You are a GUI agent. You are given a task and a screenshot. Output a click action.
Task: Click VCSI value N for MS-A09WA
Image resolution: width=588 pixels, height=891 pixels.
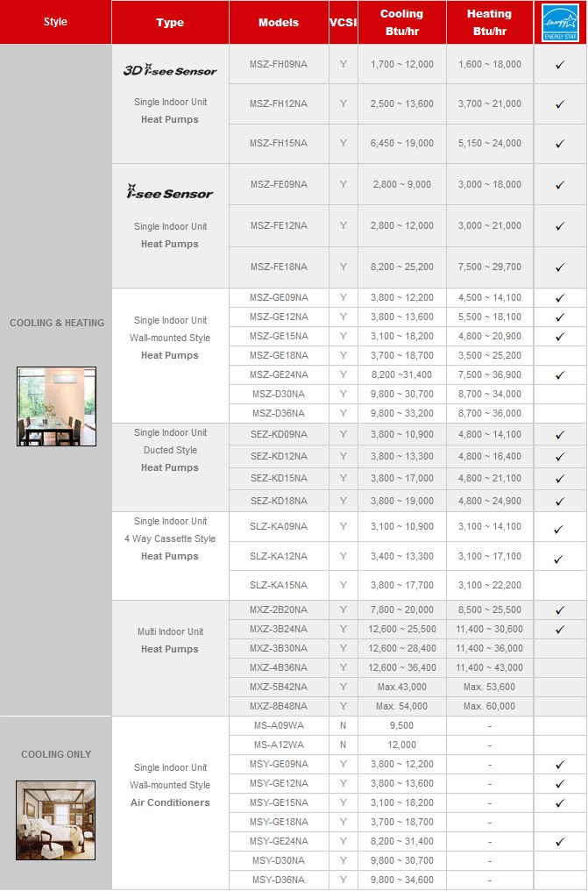tap(343, 726)
